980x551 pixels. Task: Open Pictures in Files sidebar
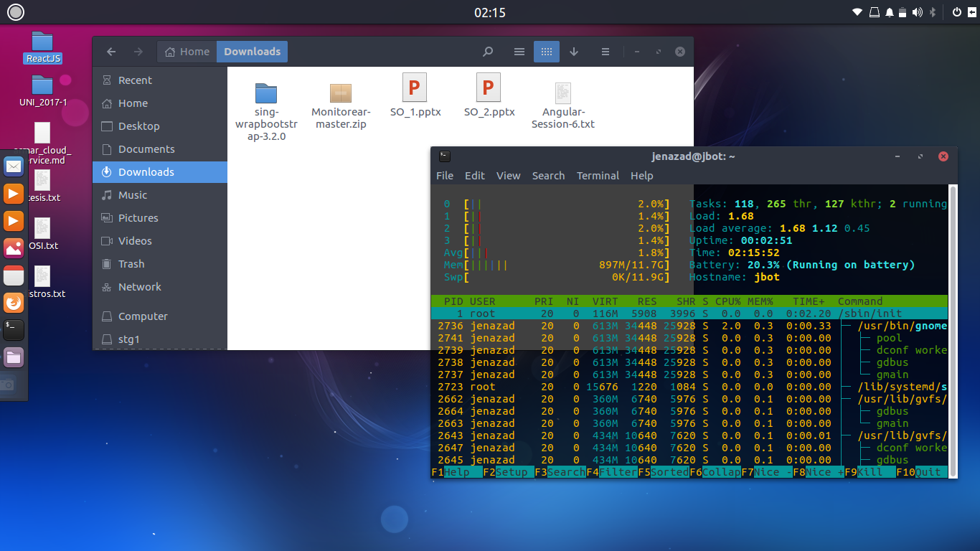click(160, 218)
